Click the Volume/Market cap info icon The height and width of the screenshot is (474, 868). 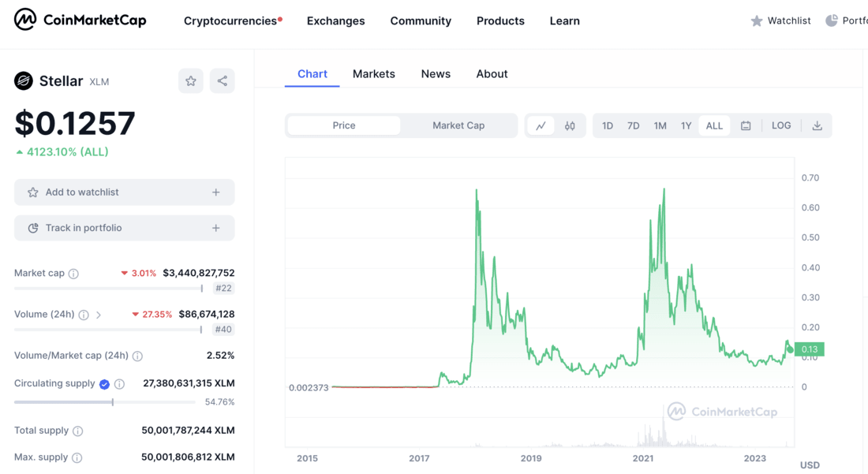point(138,356)
